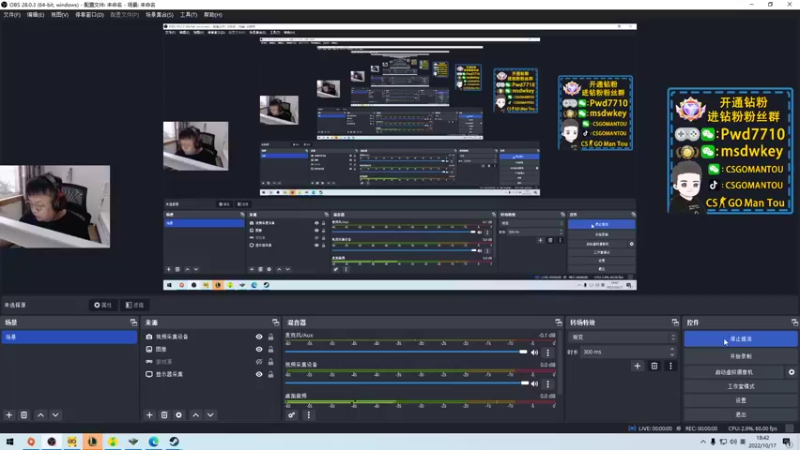Viewport: 800px width, 450px height.
Task: Open 视频采集设备 audio channel options dots
Action: pyautogui.click(x=548, y=383)
